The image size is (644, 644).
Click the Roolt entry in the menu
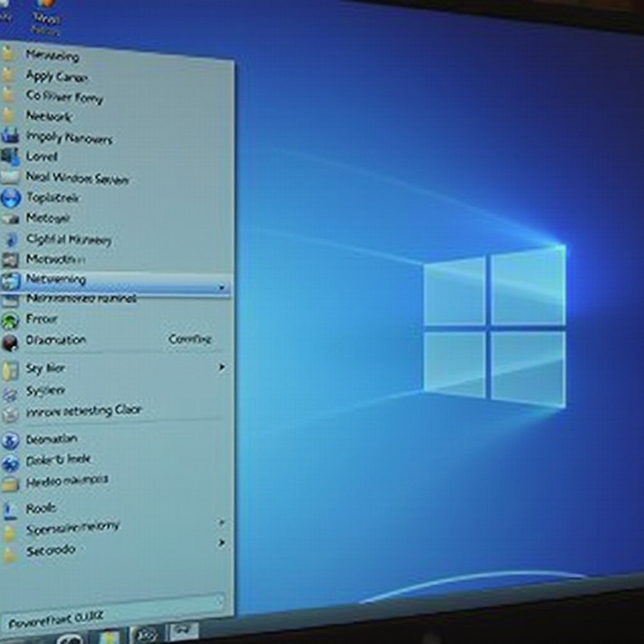[41, 508]
